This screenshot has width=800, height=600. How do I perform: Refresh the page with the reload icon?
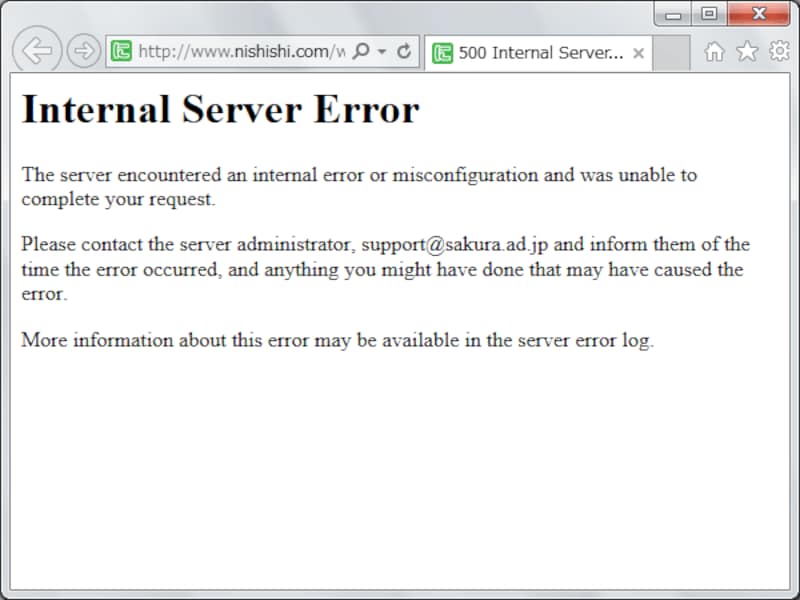pos(404,51)
